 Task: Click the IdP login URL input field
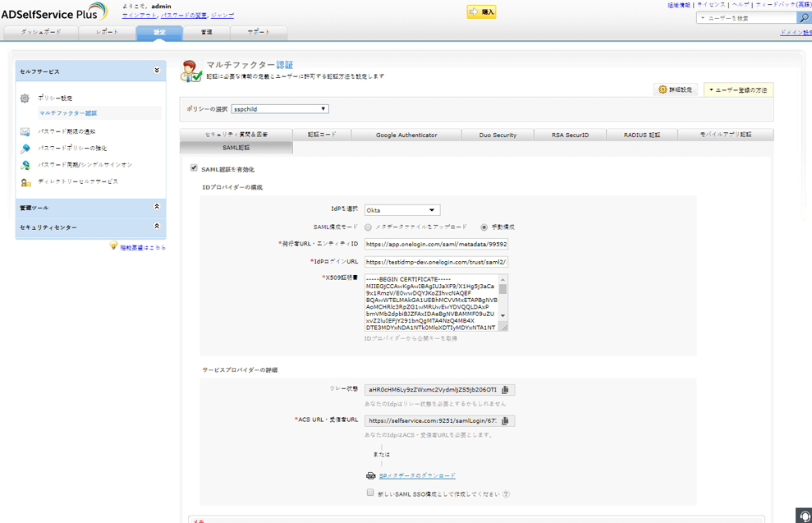pos(436,262)
